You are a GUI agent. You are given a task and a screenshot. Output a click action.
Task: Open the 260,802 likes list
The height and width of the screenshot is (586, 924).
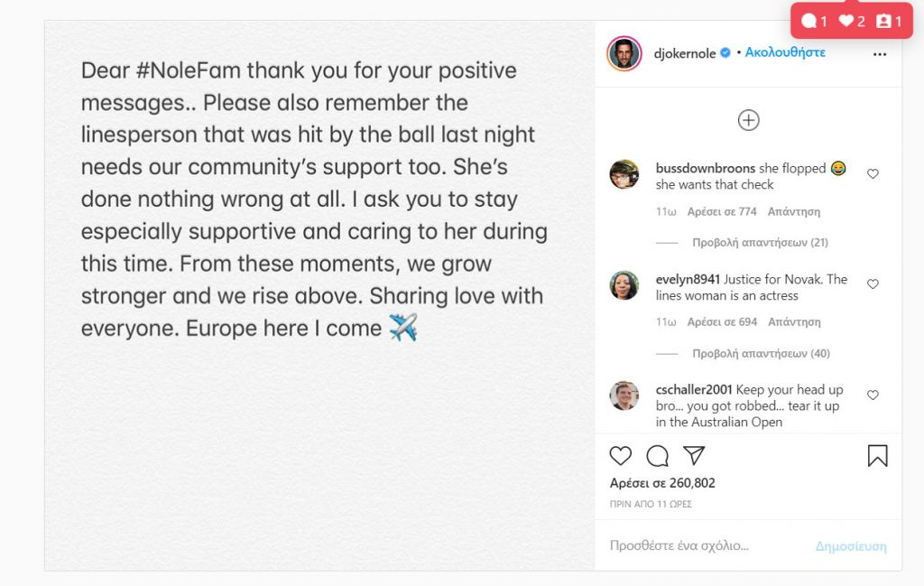pos(662,483)
